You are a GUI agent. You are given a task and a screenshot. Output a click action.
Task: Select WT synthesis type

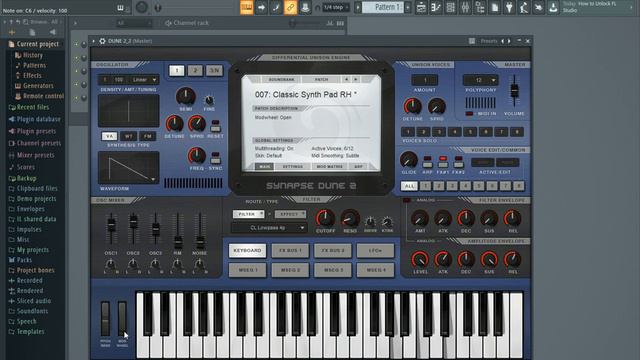pyautogui.click(x=129, y=136)
